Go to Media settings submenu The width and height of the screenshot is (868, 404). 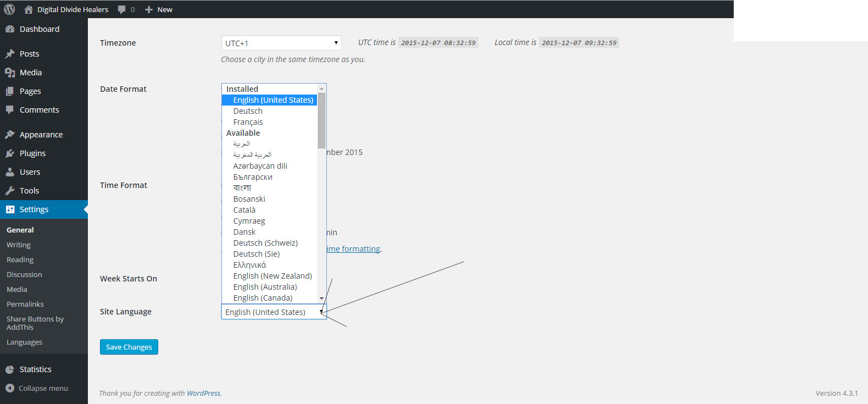[17, 290]
